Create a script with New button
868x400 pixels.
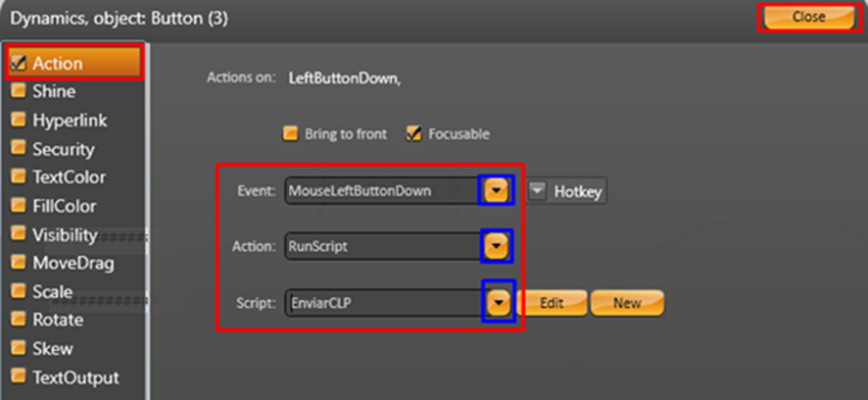[627, 303]
